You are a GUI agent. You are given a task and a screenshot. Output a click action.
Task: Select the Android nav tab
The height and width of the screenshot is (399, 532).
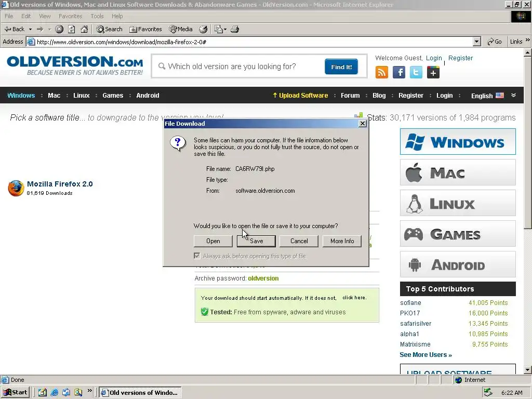pos(148,96)
